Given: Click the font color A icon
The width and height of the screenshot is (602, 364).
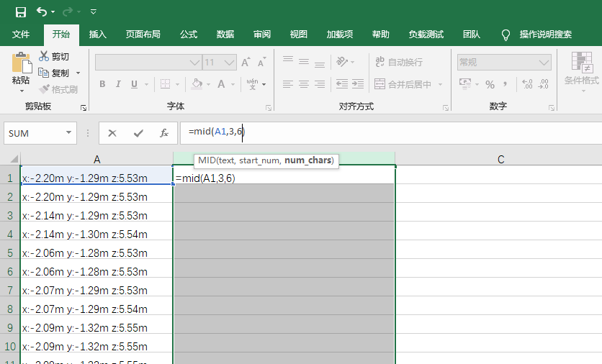Looking at the screenshot, I should pyautogui.click(x=221, y=84).
